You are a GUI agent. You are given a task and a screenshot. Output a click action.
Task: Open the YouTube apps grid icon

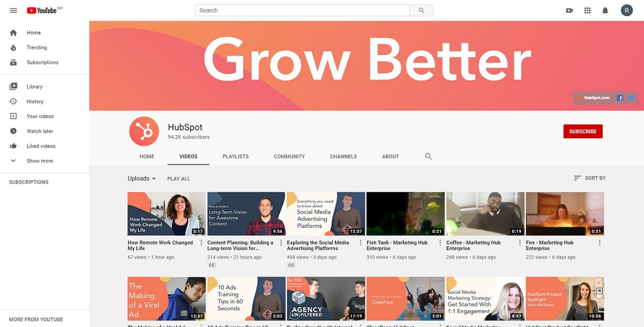click(x=588, y=10)
